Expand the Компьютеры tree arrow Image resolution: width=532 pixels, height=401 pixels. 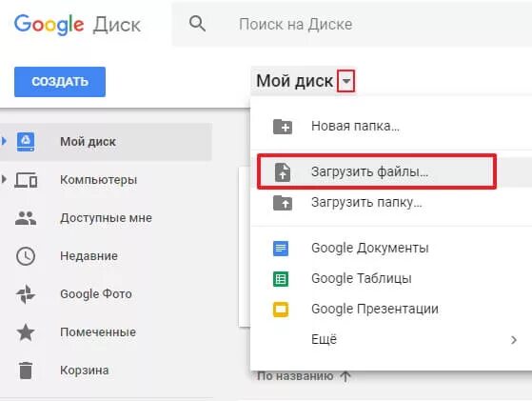tap(4, 179)
